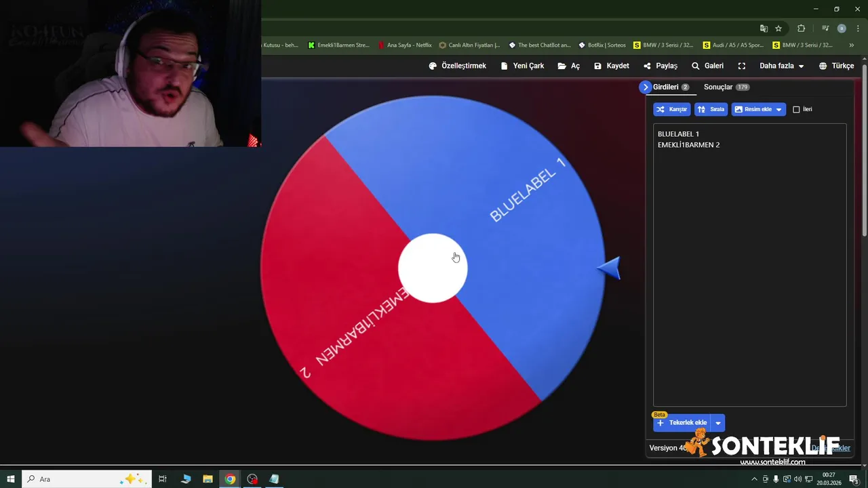The image size is (868, 488).
Task: Open the Audi / A5 / A5 Spor bookmark
Action: click(x=734, y=45)
